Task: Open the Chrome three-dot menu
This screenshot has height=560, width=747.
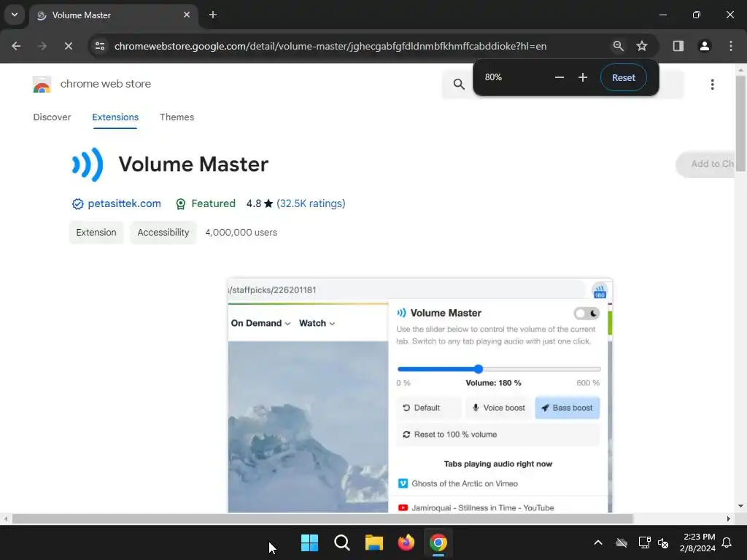Action: (x=730, y=46)
